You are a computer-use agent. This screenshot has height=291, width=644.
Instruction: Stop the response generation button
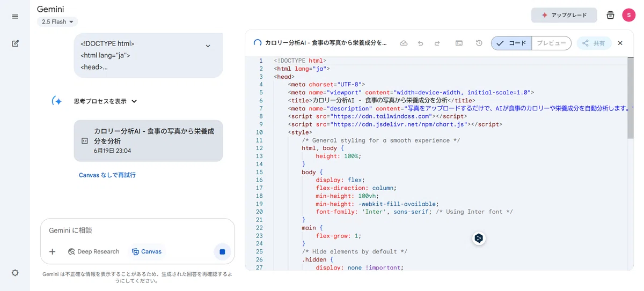[x=222, y=251]
